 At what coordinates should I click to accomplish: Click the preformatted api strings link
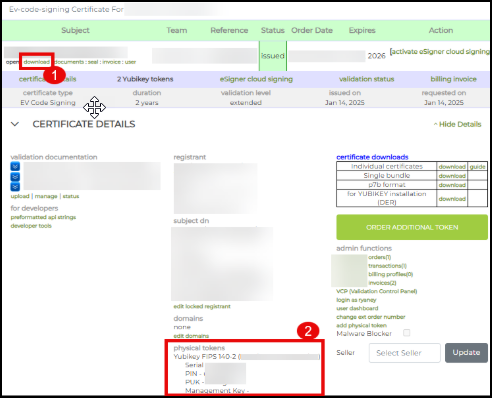pos(43,217)
